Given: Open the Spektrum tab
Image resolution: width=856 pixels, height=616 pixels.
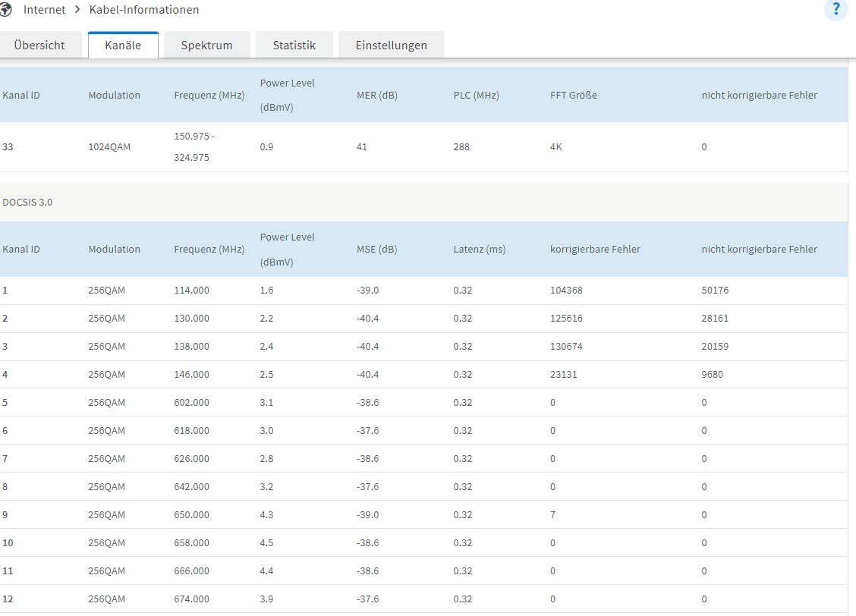Looking at the screenshot, I should coord(207,45).
